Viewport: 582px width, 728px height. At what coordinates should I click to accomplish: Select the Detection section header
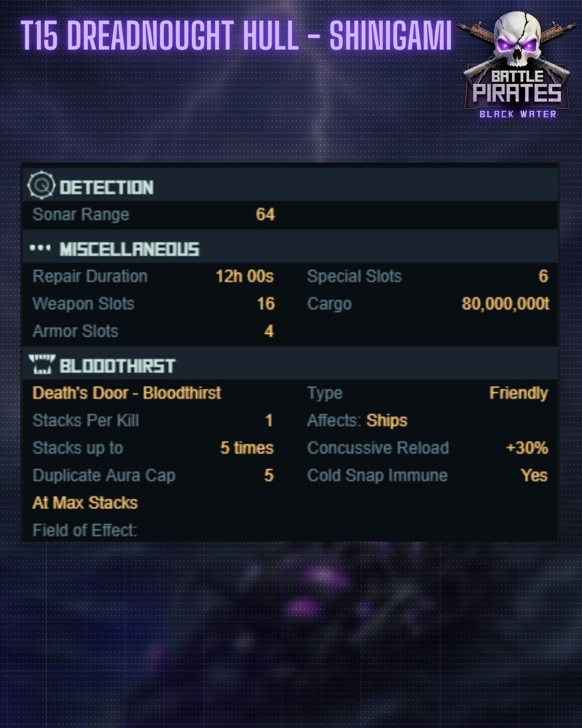point(107,187)
